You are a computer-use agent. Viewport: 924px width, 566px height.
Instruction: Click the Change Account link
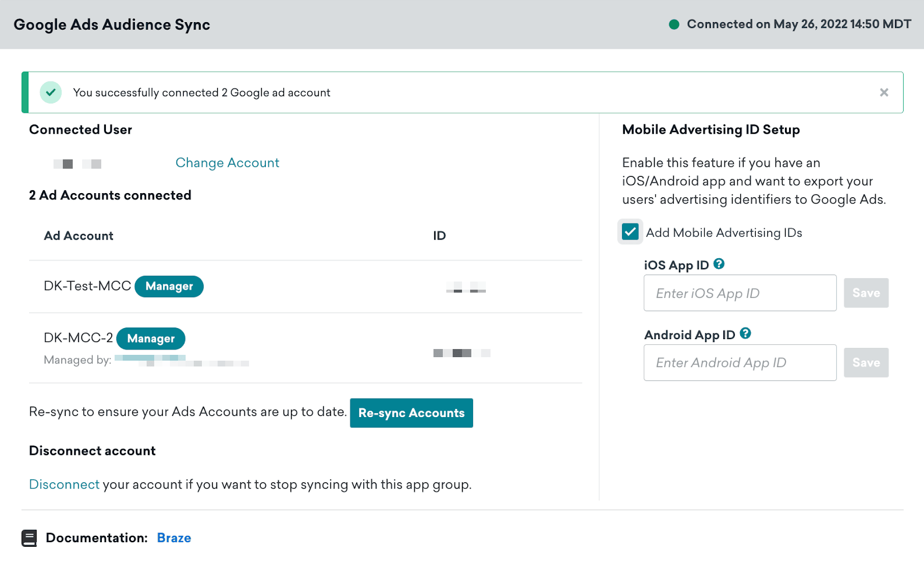(227, 163)
